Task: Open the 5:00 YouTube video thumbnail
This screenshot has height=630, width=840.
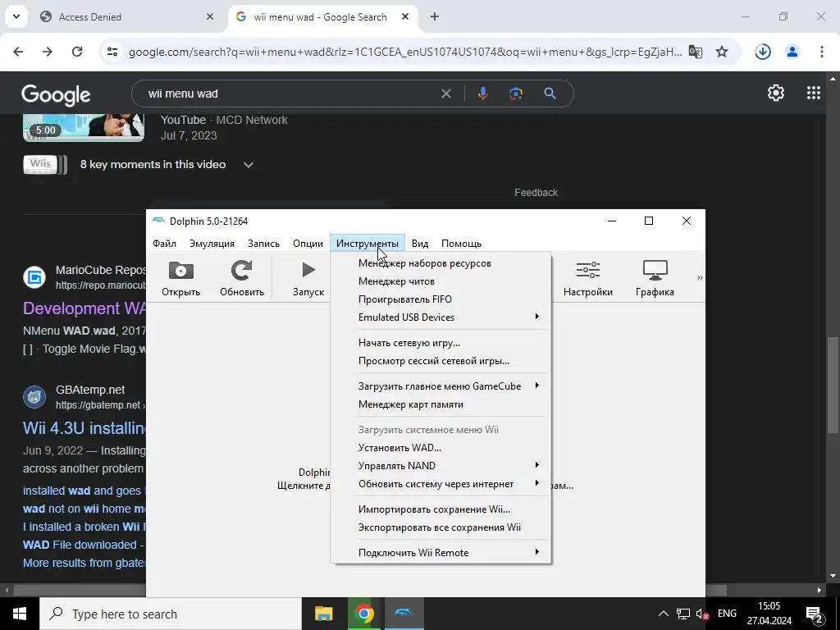Action: [84, 127]
